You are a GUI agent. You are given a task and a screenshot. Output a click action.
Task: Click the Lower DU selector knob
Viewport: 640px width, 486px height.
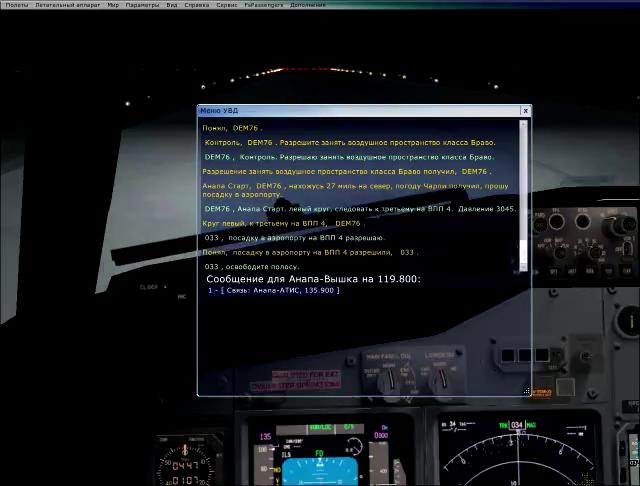(x=439, y=379)
